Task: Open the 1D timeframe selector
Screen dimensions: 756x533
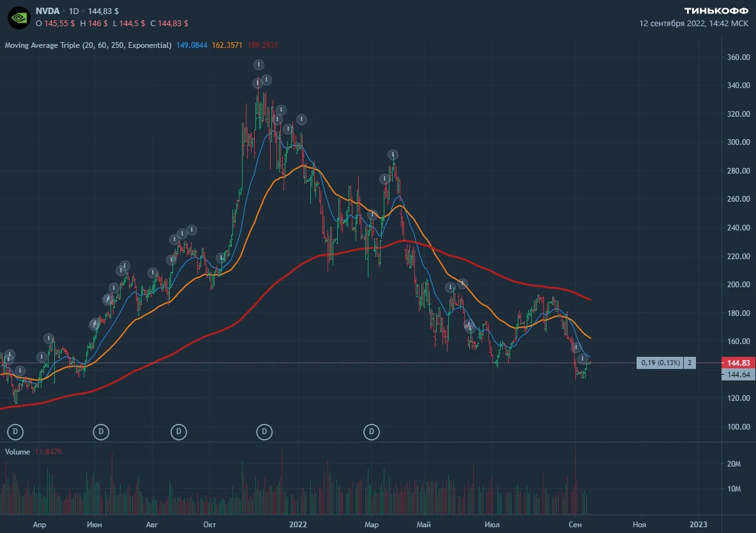Action: pos(74,11)
